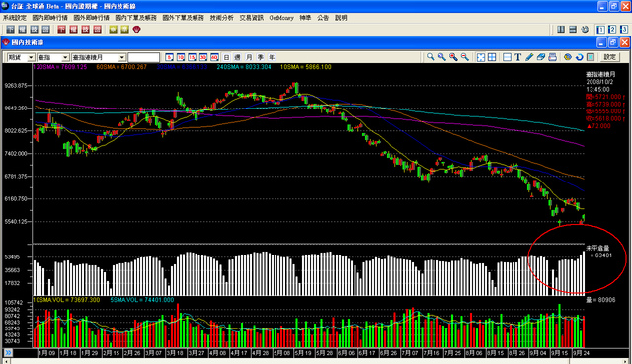The height and width of the screenshot is (364, 632).
Task: Click the second blue icon in the main toolbar
Action: click(22, 29)
